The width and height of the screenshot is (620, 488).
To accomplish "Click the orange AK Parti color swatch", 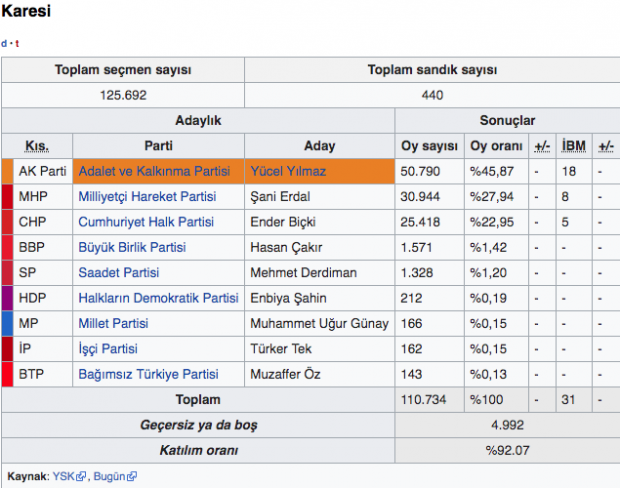I will point(7,171).
